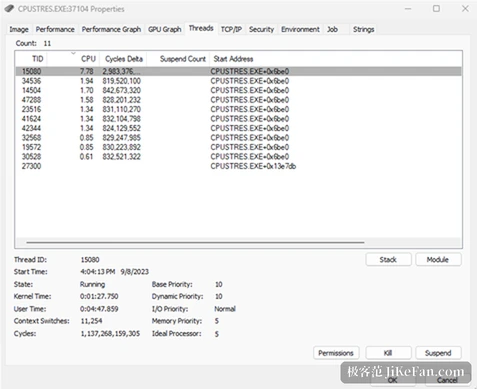477x389 pixels.
Task: Sort by Suspend Count column header
Action: point(178,59)
